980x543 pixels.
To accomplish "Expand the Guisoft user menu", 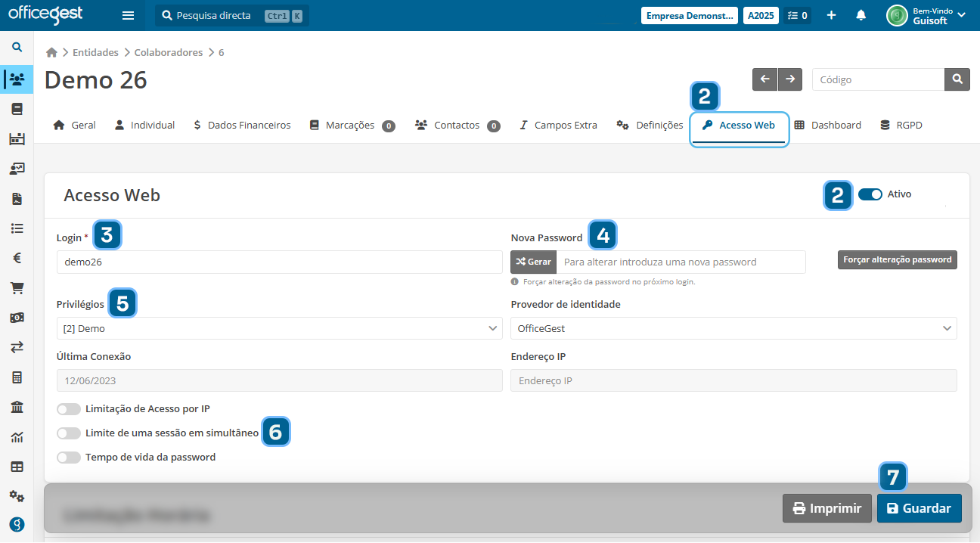I will coord(929,15).
